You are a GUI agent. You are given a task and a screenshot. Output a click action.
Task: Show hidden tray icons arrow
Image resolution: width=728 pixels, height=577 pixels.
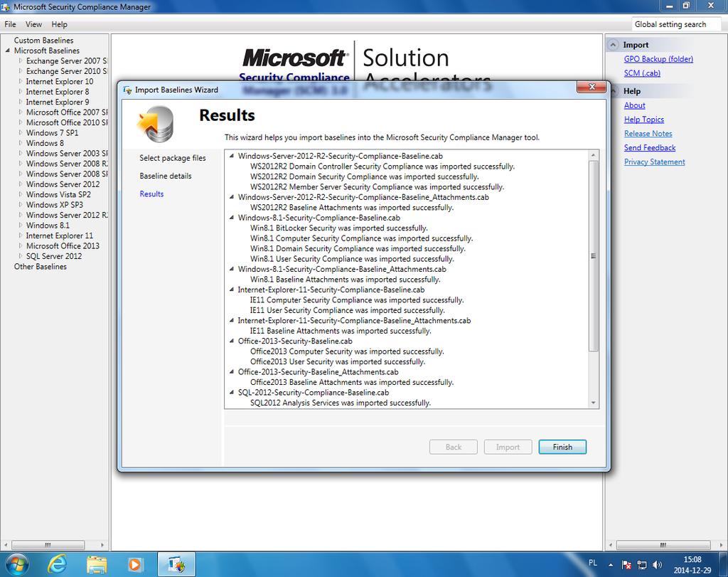point(611,565)
